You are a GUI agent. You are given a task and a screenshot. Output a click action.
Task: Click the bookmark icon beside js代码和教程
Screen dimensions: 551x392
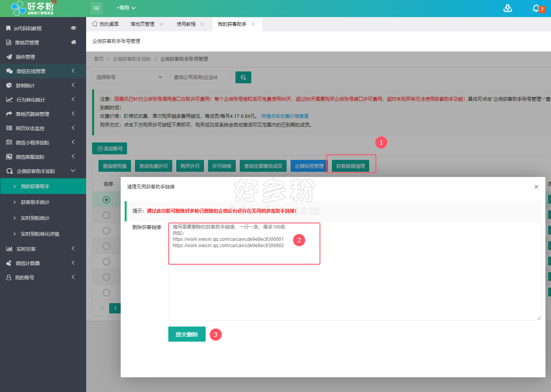click(x=8, y=28)
